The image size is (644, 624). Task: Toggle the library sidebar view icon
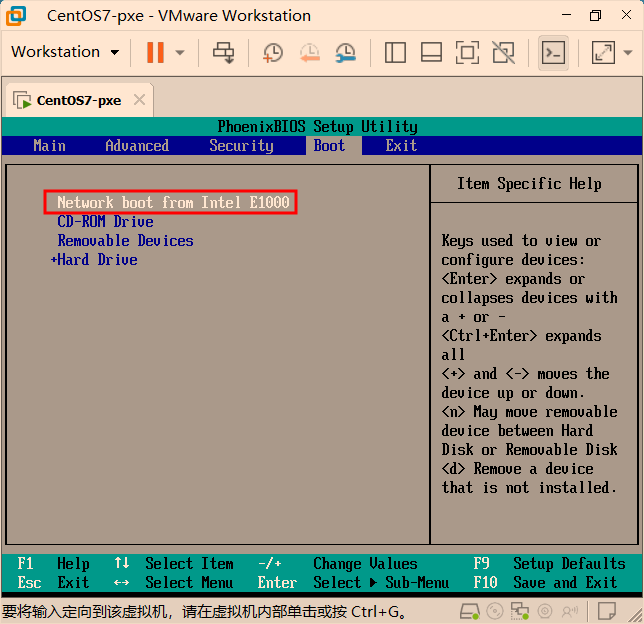[395, 53]
